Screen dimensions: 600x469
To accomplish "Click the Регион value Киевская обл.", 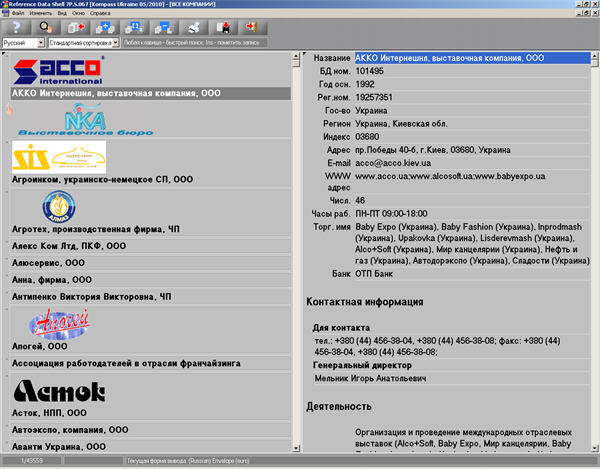I will [401, 124].
